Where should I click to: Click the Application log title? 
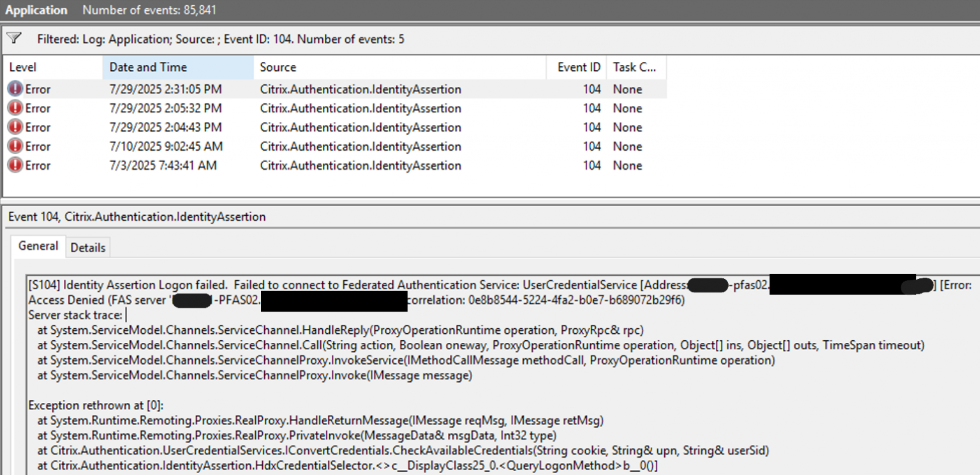point(36,10)
